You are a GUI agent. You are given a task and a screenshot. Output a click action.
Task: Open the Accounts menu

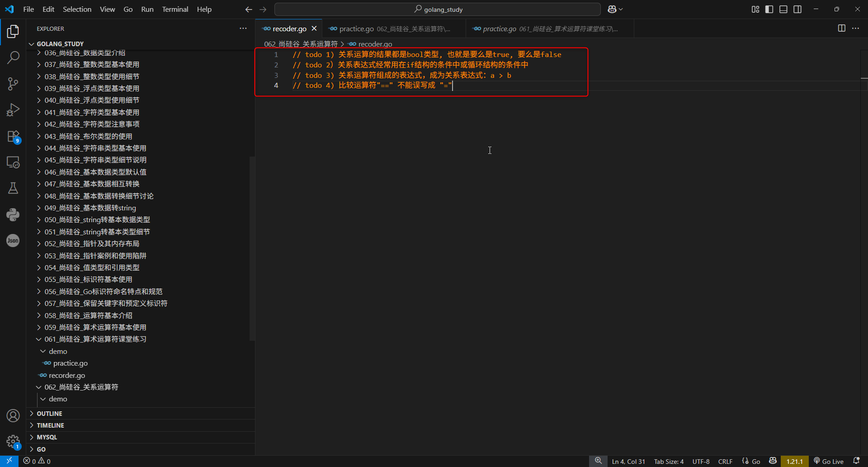[13, 415]
